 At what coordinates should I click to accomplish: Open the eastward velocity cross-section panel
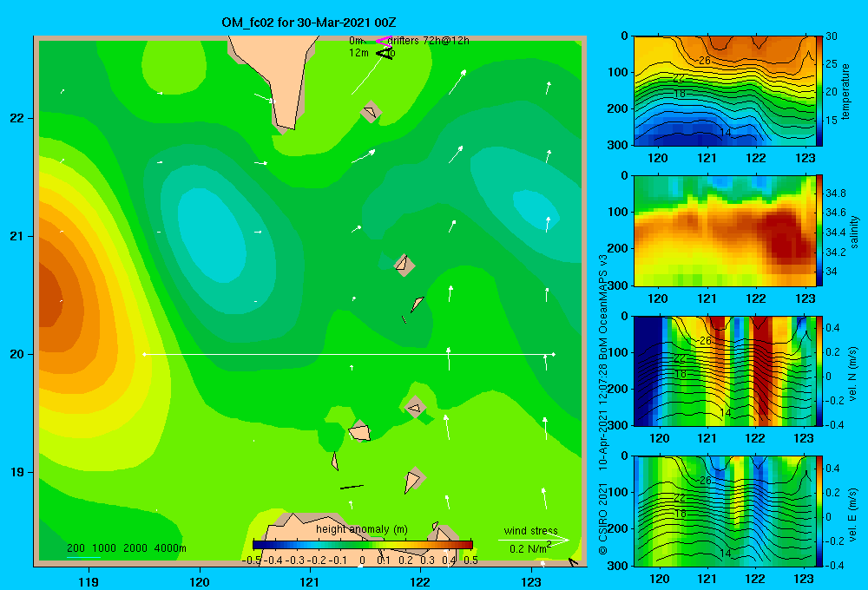tap(725, 511)
